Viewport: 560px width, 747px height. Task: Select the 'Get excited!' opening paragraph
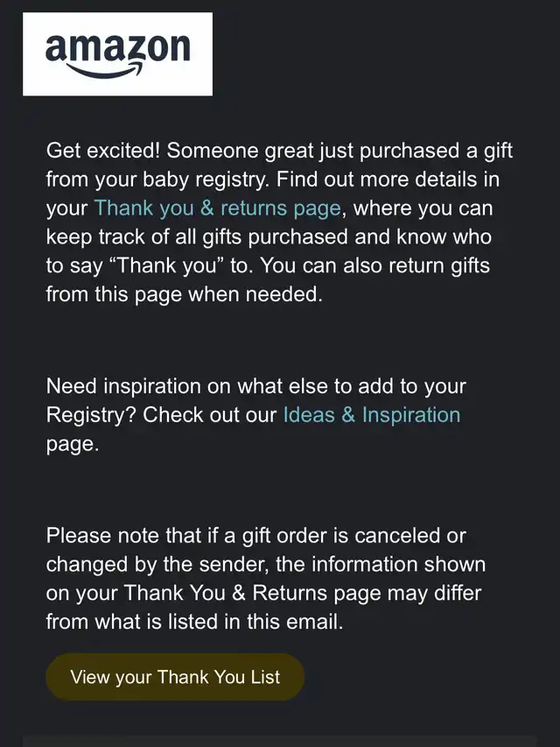[x=279, y=222]
